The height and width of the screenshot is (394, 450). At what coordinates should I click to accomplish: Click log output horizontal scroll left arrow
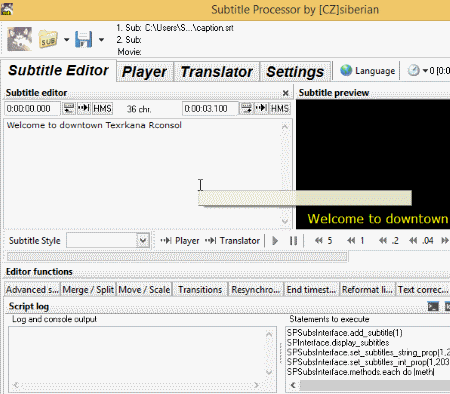pyautogui.click(x=15, y=385)
